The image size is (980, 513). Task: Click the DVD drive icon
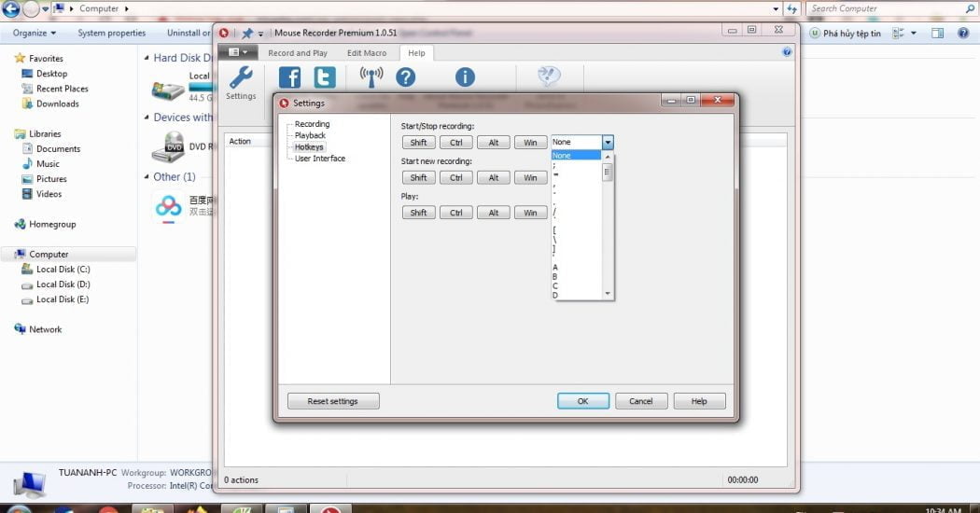[168, 146]
